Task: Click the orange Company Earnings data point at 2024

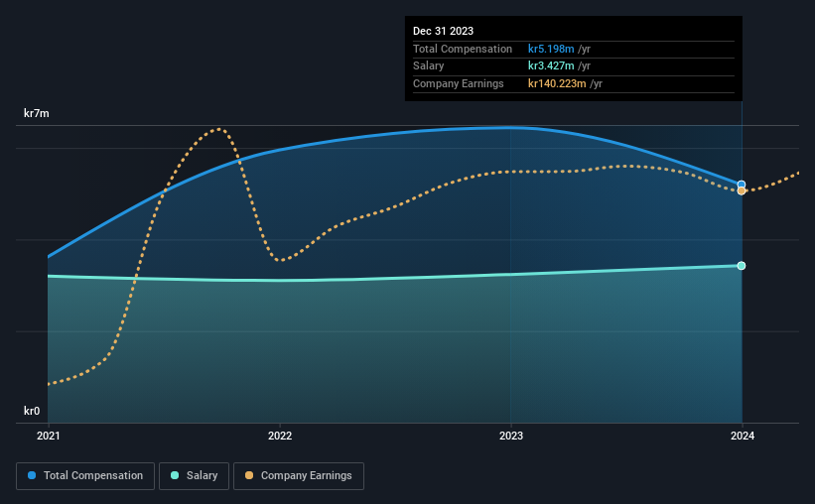Action: [x=742, y=191]
